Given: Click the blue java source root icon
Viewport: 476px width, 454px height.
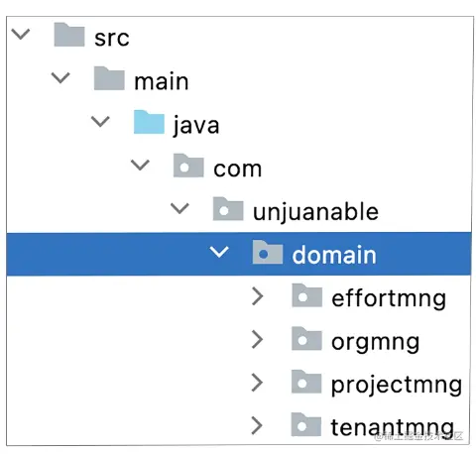Looking at the screenshot, I should tap(149, 122).
